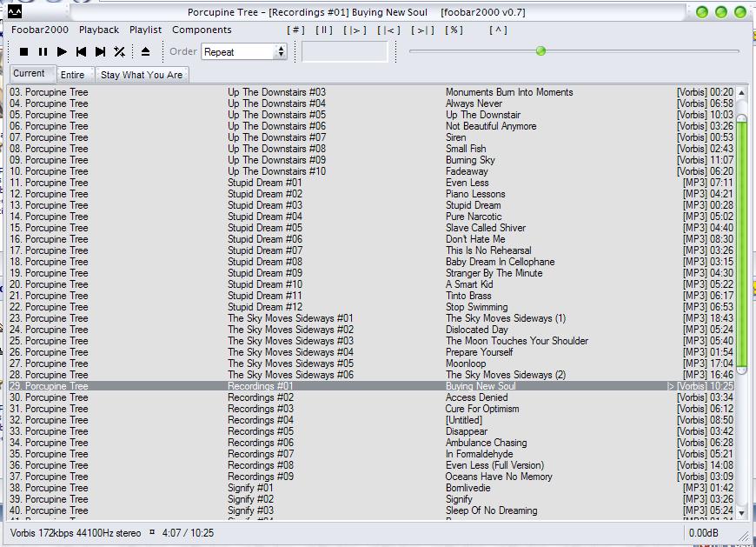Select the Stay What You Are tab
The height and width of the screenshot is (547, 756).
coord(142,74)
